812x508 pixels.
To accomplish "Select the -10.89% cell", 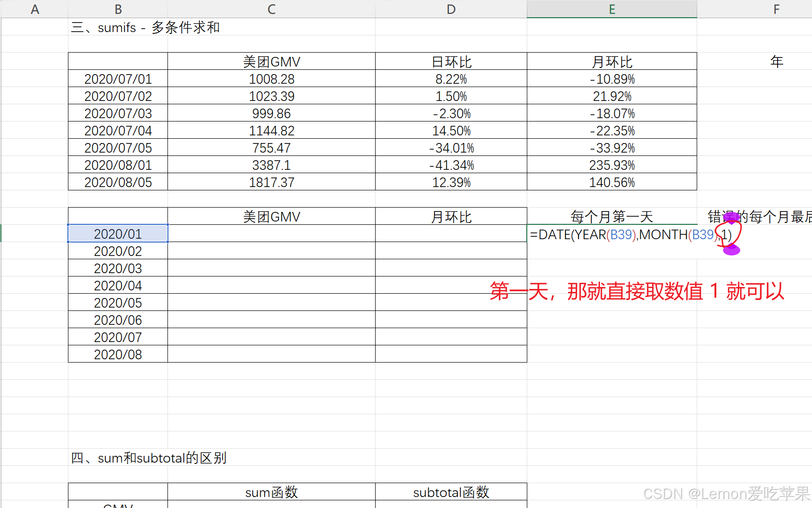I will point(612,78).
